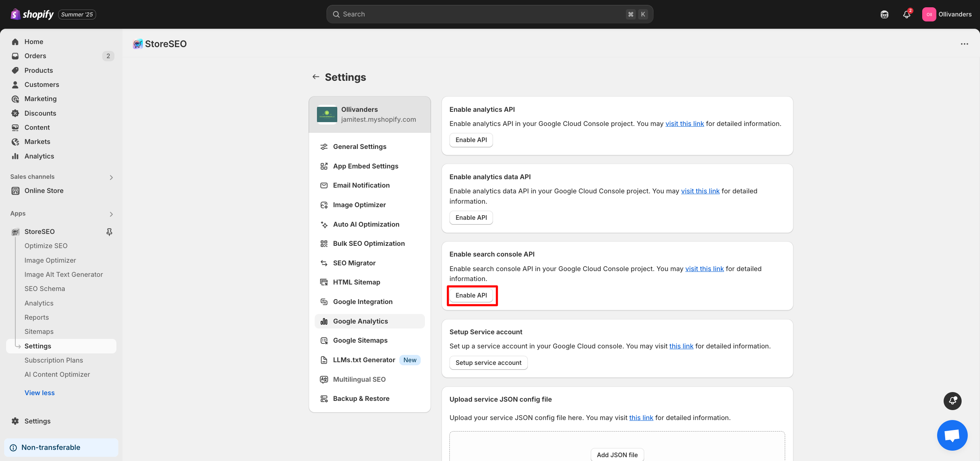The height and width of the screenshot is (461, 980).
Task: Open visit this link in search console card
Action: tap(704, 269)
